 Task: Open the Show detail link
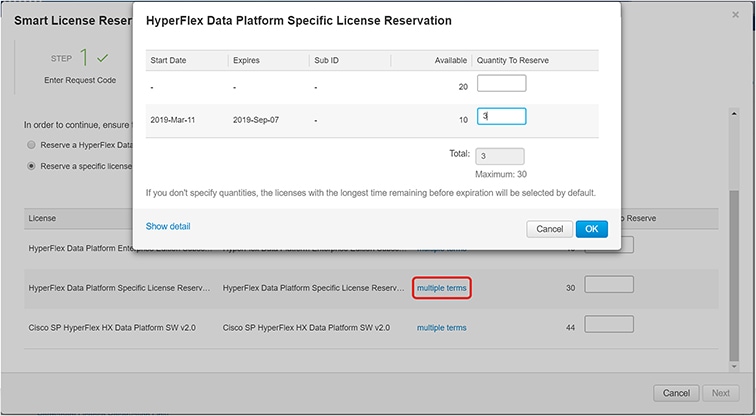(x=168, y=226)
